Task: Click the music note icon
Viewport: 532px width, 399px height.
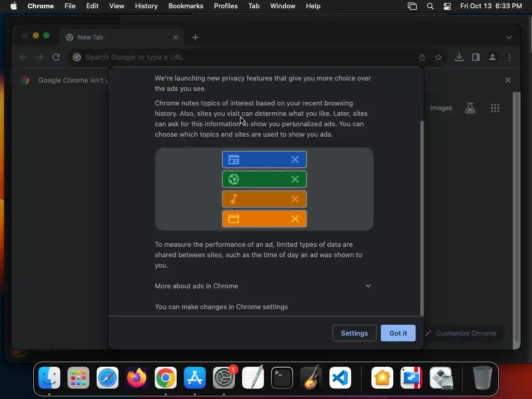Action: click(x=234, y=199)
